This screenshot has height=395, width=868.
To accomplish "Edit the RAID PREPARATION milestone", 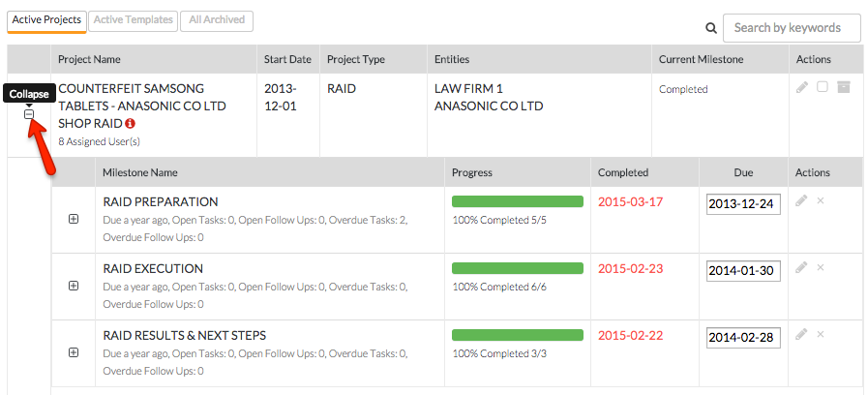I will tap(800, 200).
